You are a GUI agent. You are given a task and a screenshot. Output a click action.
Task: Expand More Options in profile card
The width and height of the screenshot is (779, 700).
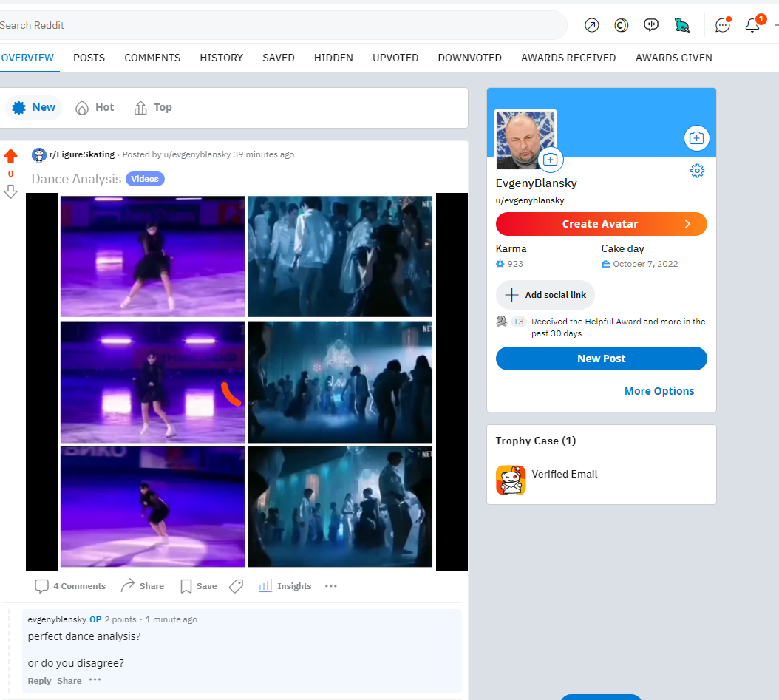point(659,391)
